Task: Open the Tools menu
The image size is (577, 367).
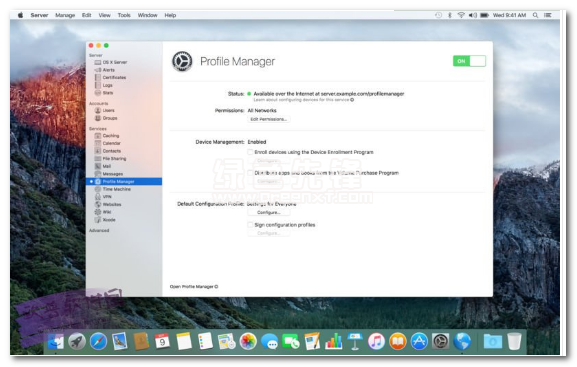Action: pyautogui.click(x=124, y=15)
